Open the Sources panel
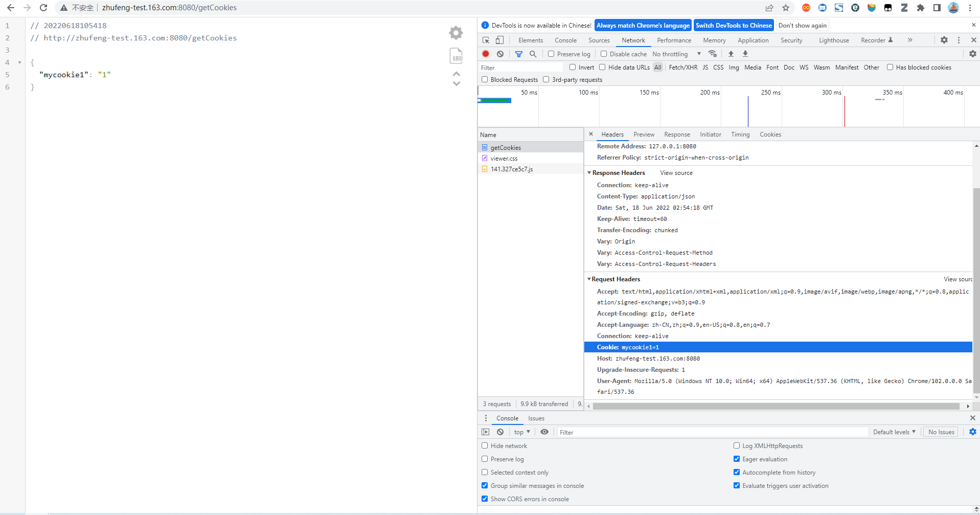This screenshot has width=980, height=515. coord(599,40)
